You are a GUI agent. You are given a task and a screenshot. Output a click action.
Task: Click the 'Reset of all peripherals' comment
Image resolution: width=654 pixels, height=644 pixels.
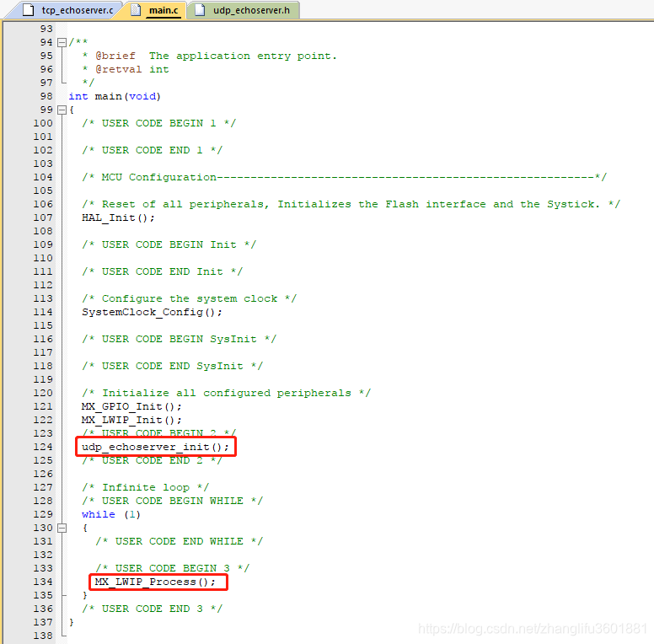click(x=351, y=204)
